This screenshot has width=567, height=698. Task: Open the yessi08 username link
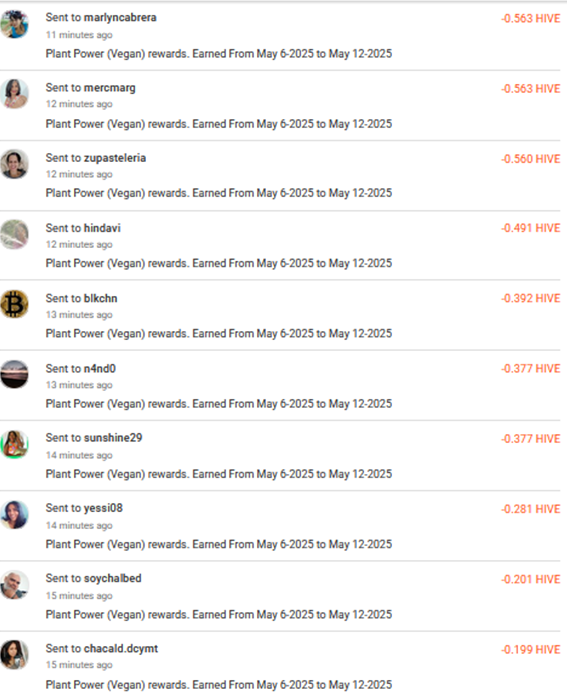point(103,508)
